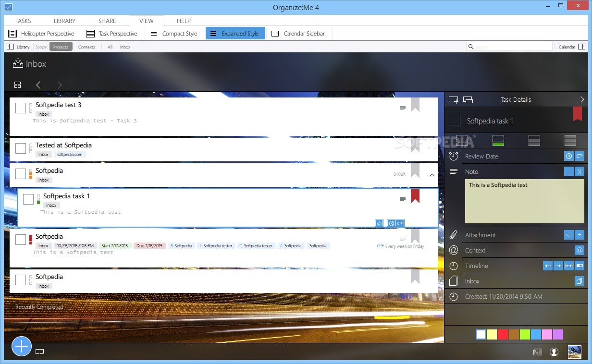
Task: Switch to Helicopter Perspective
Action: tap(41, 34)
